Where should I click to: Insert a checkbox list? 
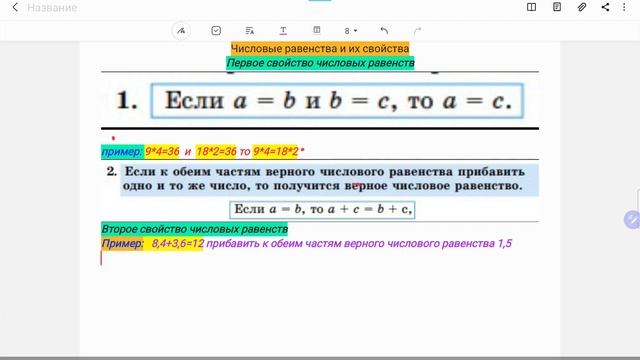point(216,31)
